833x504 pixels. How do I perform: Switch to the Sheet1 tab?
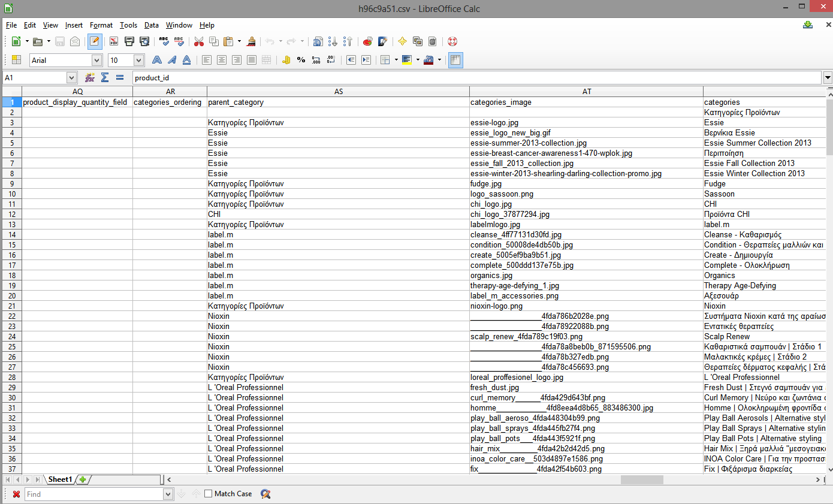(x=60, y=479)
